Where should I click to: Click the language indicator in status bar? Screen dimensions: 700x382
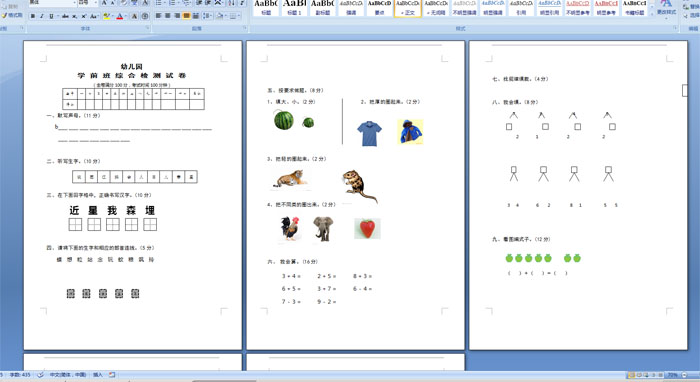(68, 375)
